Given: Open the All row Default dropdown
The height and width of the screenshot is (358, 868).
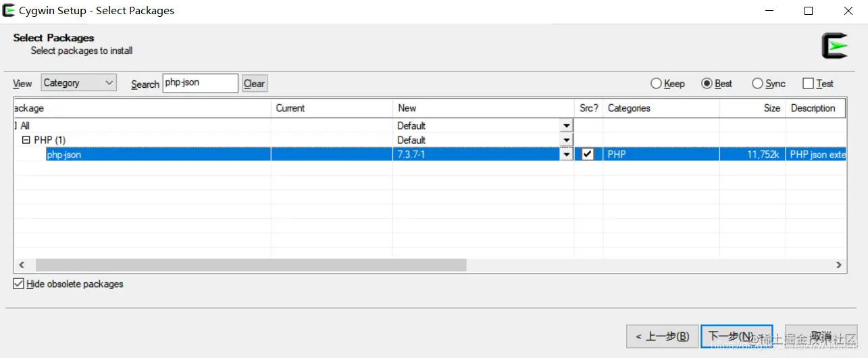Looking at the screenshot, I should (x=566, y=126).
